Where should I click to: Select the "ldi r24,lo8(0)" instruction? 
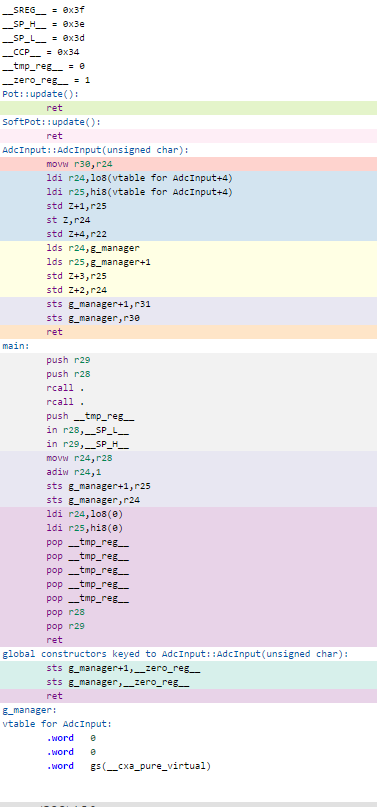[x=85, y=514]
